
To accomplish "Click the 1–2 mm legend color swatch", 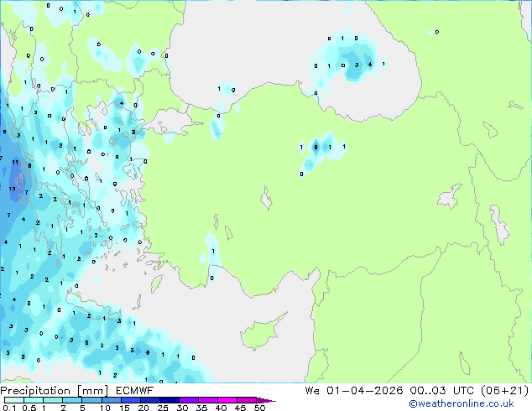I will (53, 400).
